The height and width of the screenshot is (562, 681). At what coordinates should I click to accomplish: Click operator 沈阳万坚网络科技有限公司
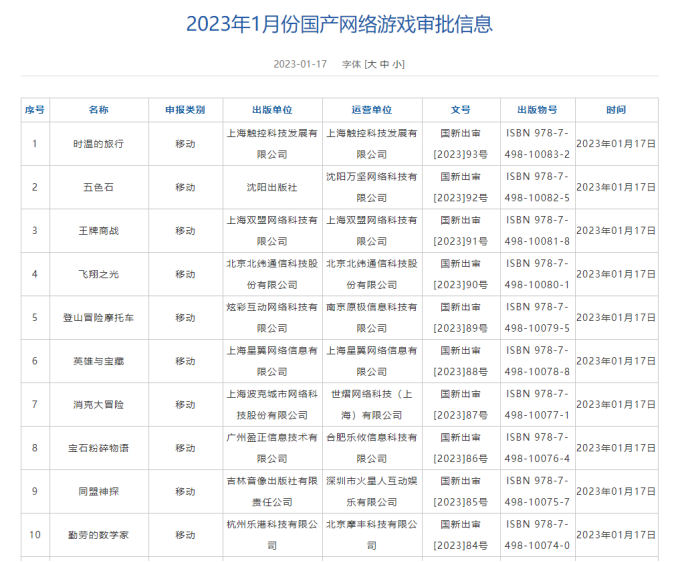pos(372,187)
